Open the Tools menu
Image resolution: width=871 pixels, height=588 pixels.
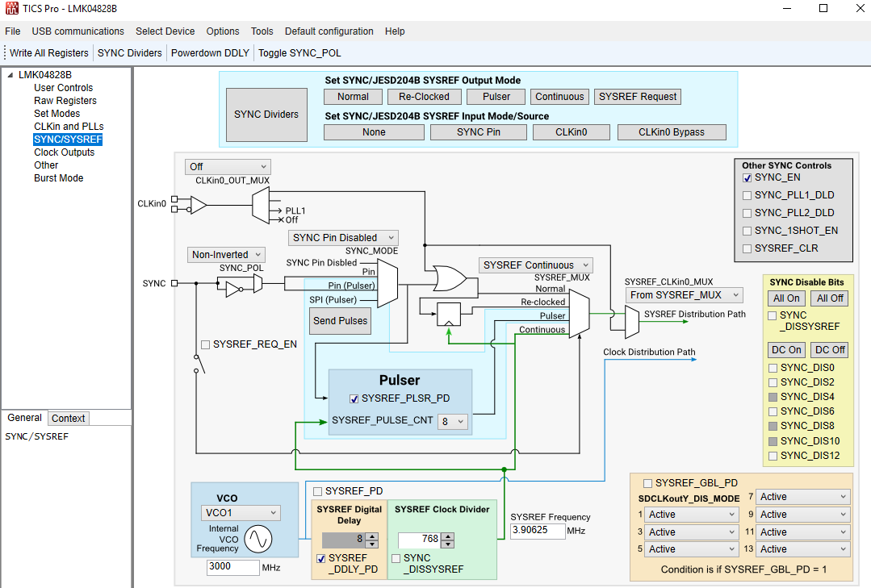(x=262, y=31)
